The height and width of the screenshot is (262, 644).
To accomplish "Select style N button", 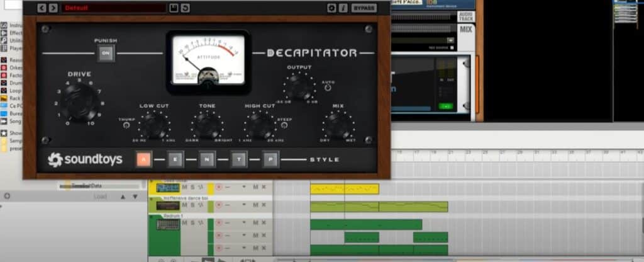I will click(x=207, y=159).
